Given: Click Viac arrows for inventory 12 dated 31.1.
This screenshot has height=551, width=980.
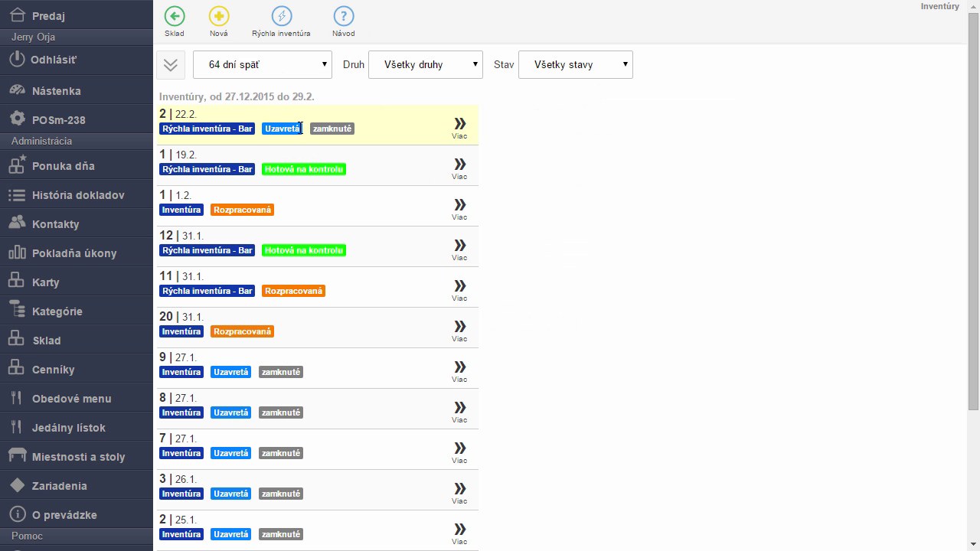Looking at the screenshot, I should click(459, 249).
